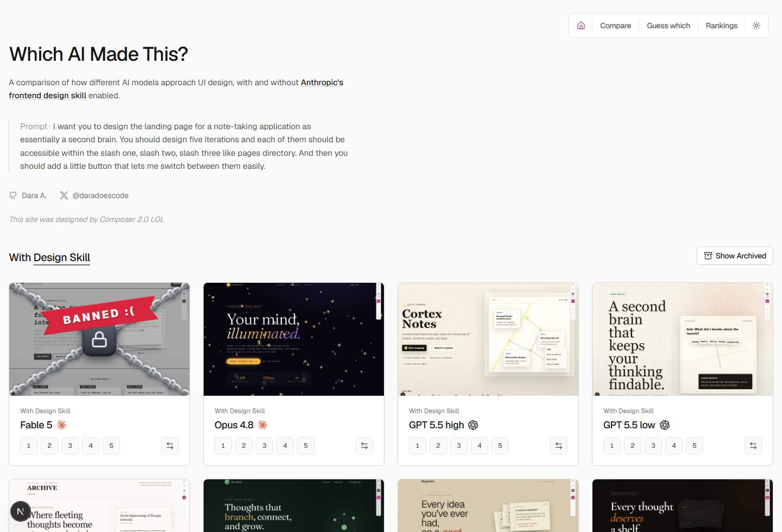Select iteration 4 for GPT 5.5 low
Image resolution: width=782 pixels, height=532 pixels.
[x=674, y=446]
